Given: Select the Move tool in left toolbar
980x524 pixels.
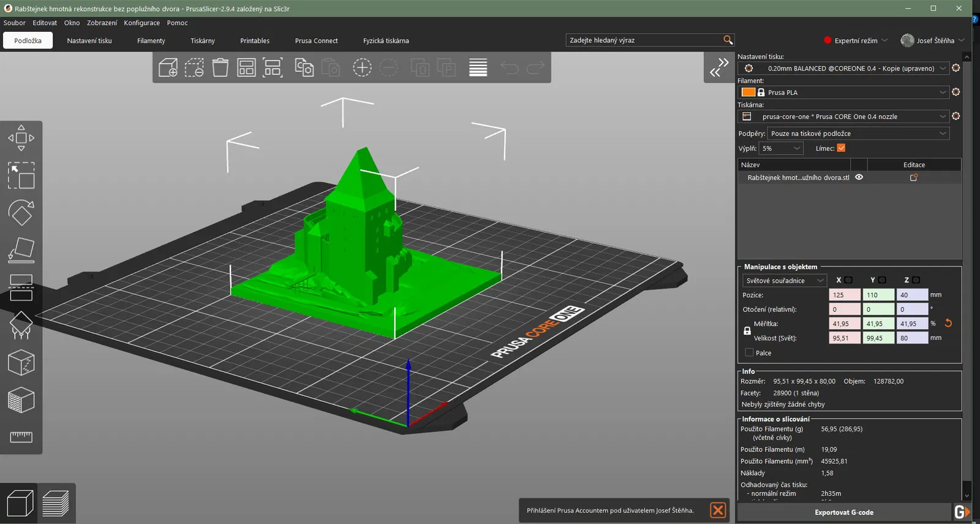Looking at the screenshot, I should (x=21, y=139).
